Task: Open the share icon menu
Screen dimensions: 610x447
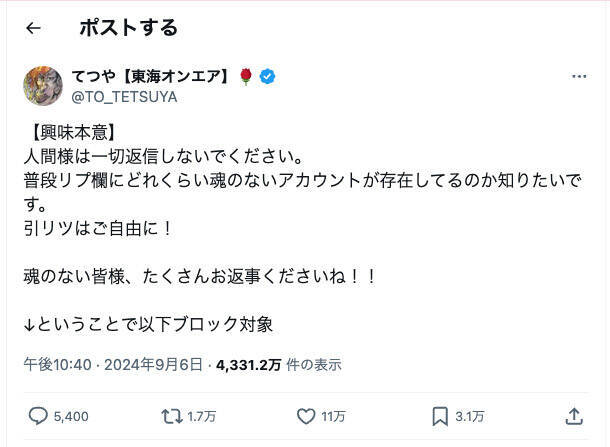Action: [574, 415]
